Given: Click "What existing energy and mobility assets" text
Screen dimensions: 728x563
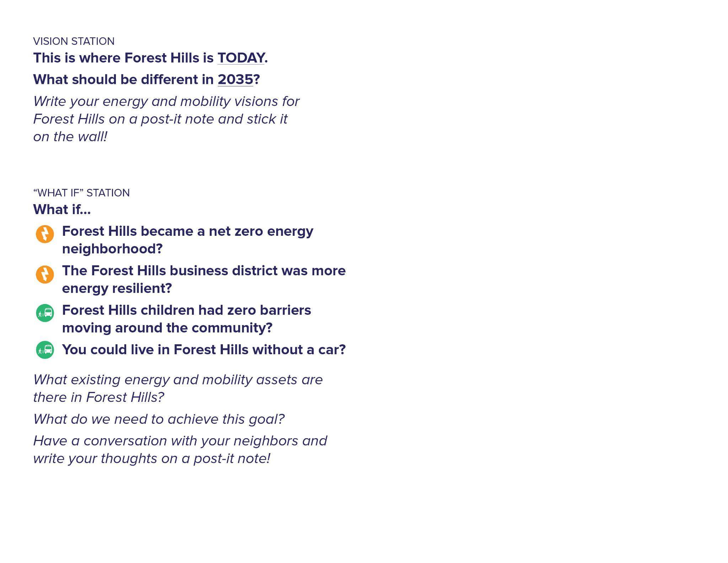Looking at the screenshot, I should (x=178, y=380).
